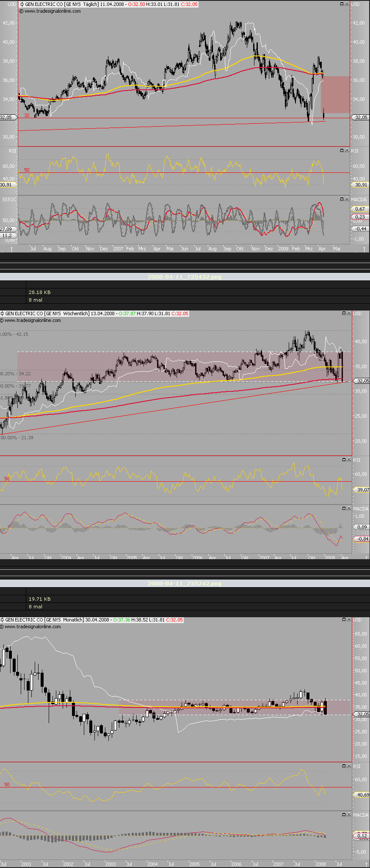Close the monthly MACDA pane
The height and width of the screenshot is (868, 370).
click(349, 814)
